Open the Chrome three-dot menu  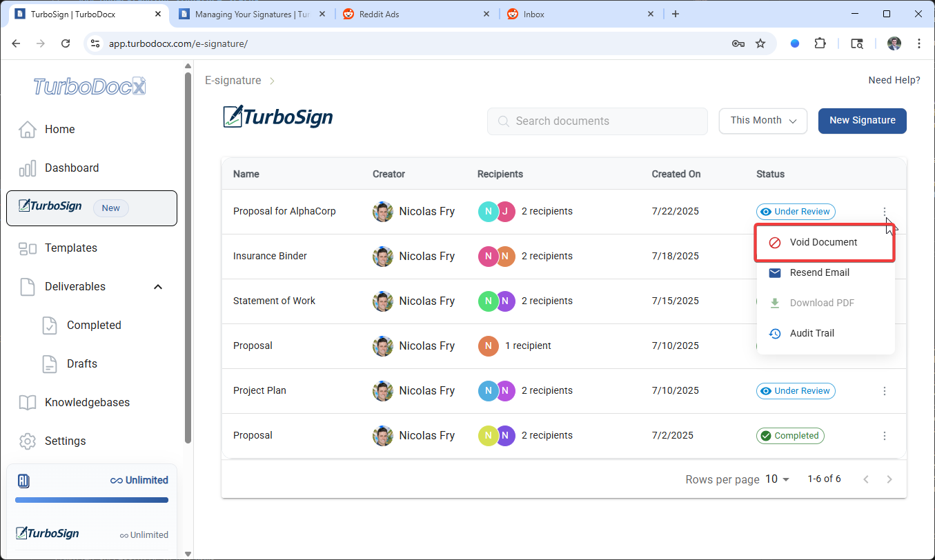[x=919, y=43]
